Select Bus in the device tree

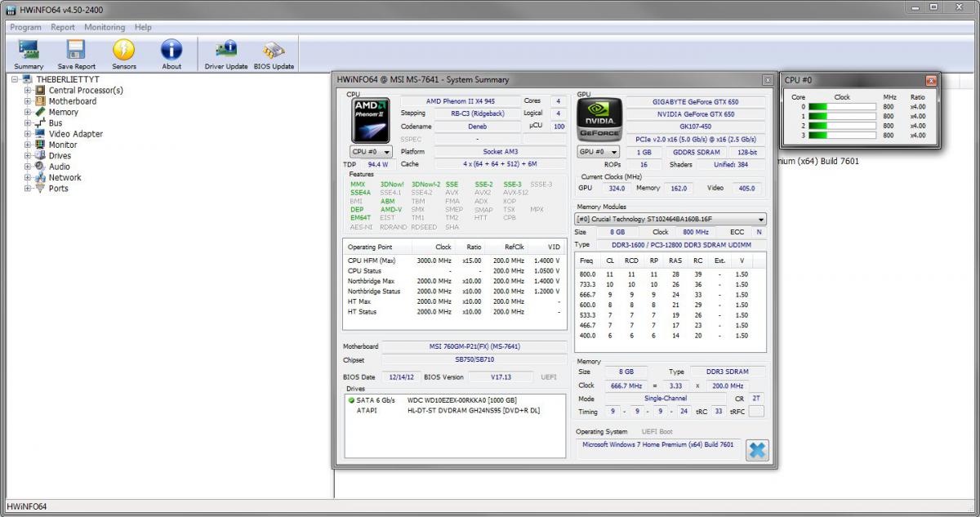pos(56,123)
